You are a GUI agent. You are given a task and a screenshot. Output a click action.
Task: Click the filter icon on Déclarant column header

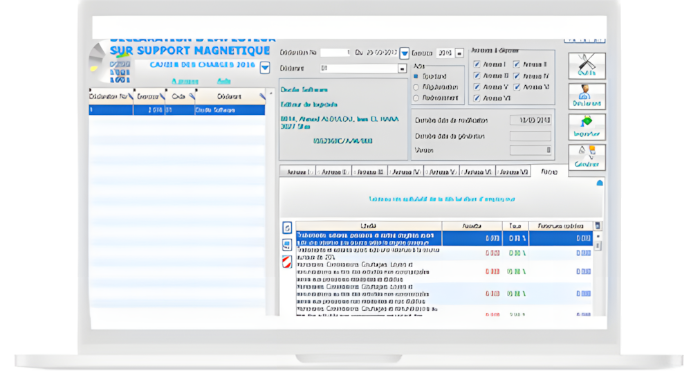262,96
